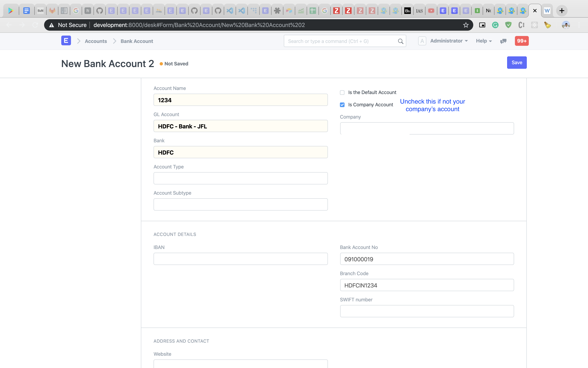Open the 'C:' extension icon
The width and height of the screenshot is (588, 368).
coord(521,25)
